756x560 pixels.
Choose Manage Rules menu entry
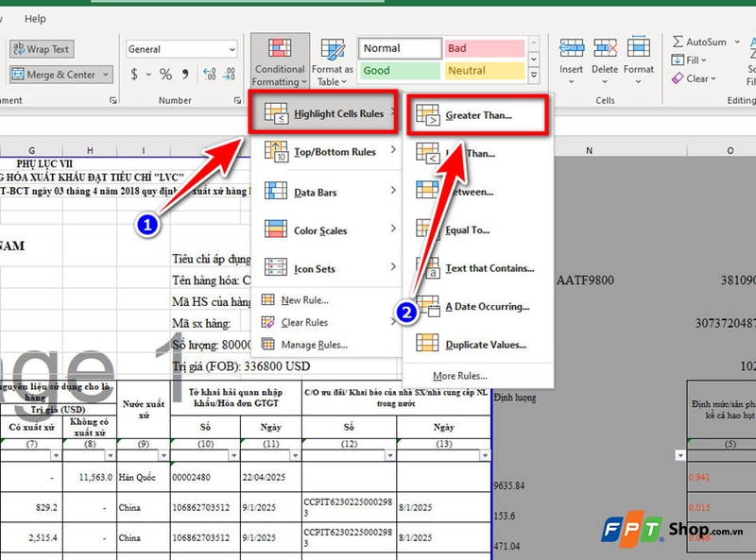pos(326,345)
